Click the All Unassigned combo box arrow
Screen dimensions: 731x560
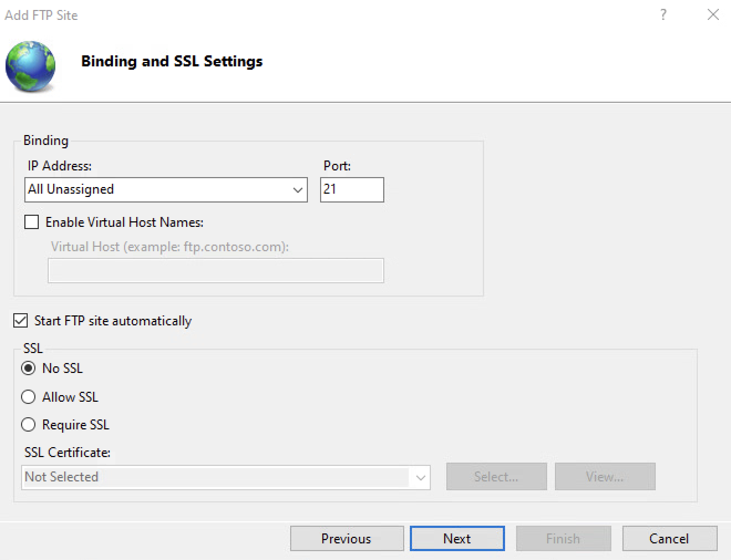tap(298, 189)
